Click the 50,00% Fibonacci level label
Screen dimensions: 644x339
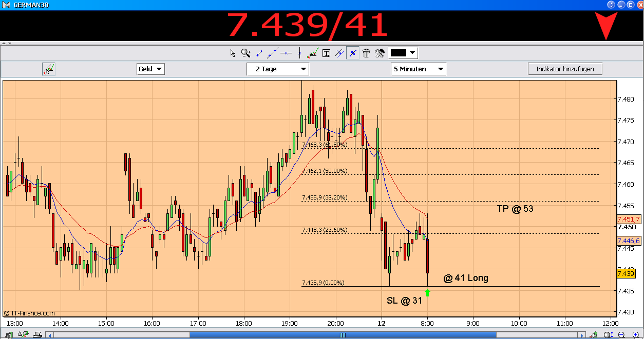(325, 171)
